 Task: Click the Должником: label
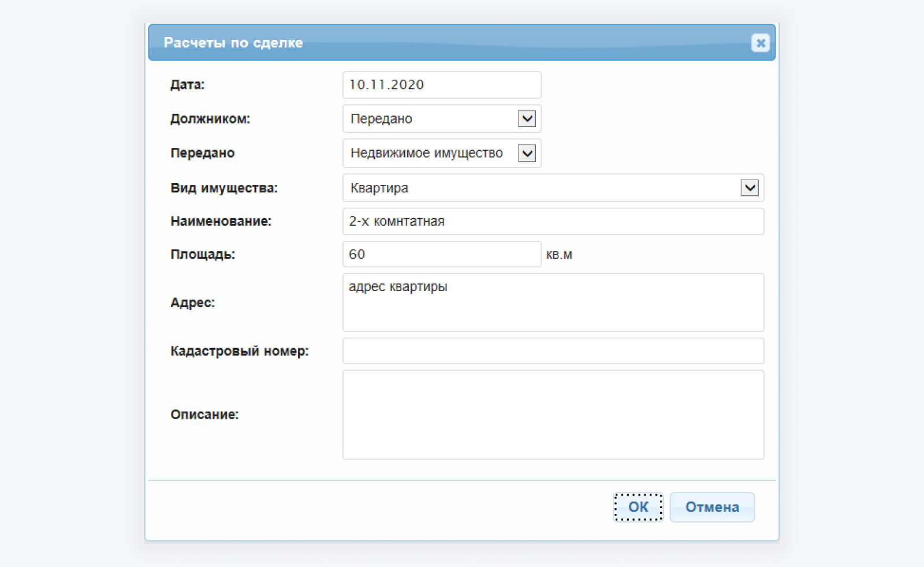point(210,119)
